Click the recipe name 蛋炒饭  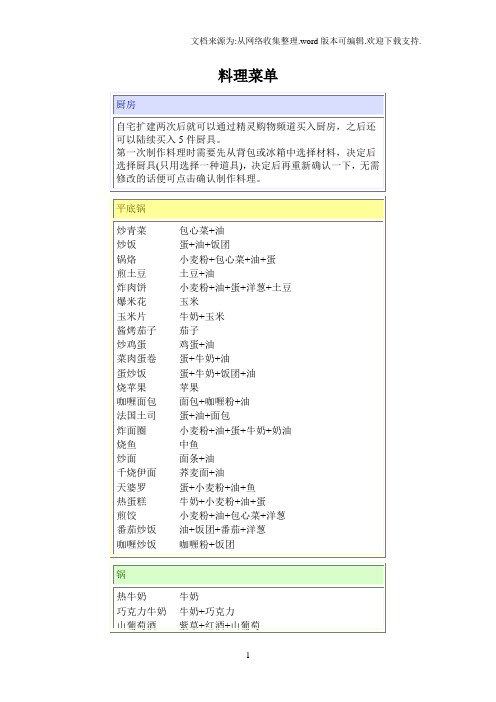point(132,373)
